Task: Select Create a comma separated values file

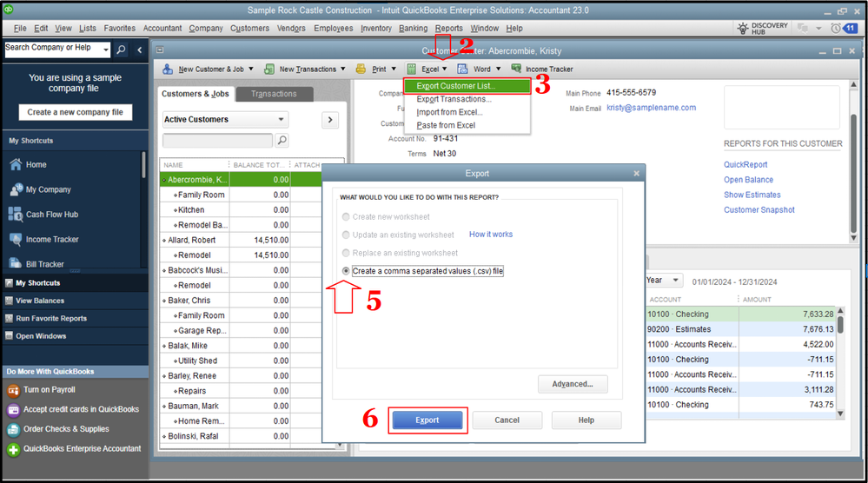Action: click(x=346, y=271)
